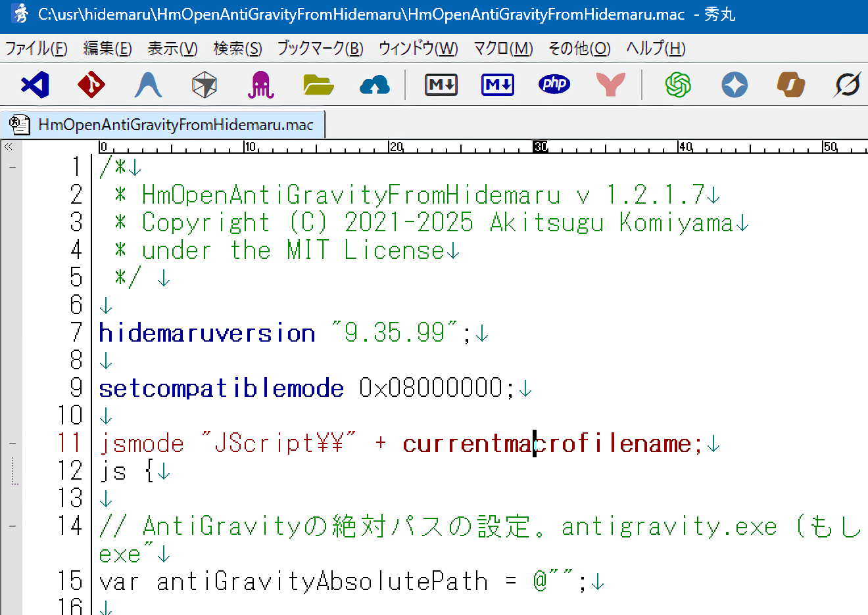
Task: Click the blue Gemini star icon
Action: (735, 85)
